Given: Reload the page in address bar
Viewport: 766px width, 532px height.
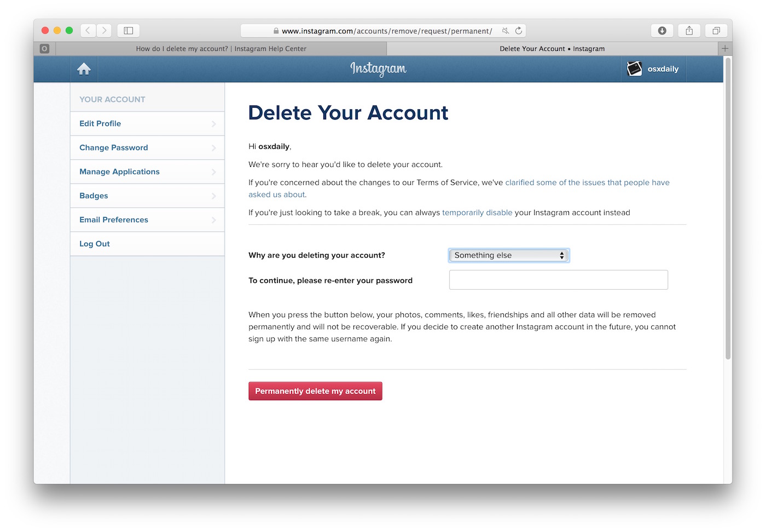Looking at the screenshot, I should pyautogui.click(x=518, y=31).
